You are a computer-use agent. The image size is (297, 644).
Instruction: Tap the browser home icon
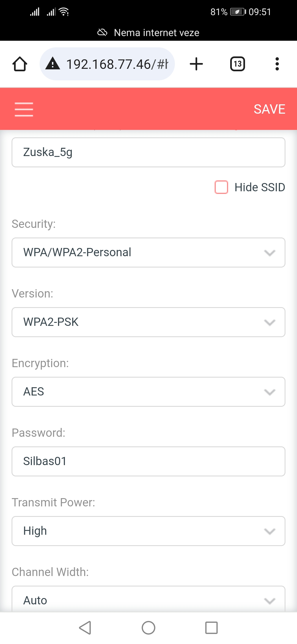20,64
